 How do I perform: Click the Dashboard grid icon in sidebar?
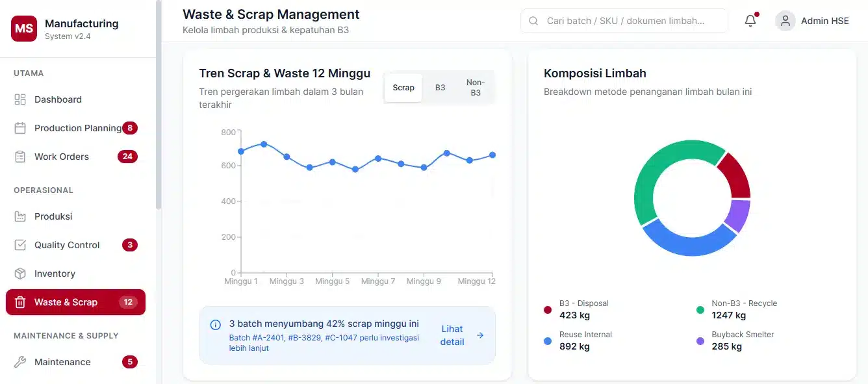pyautogui.click(x=20, y=99)
